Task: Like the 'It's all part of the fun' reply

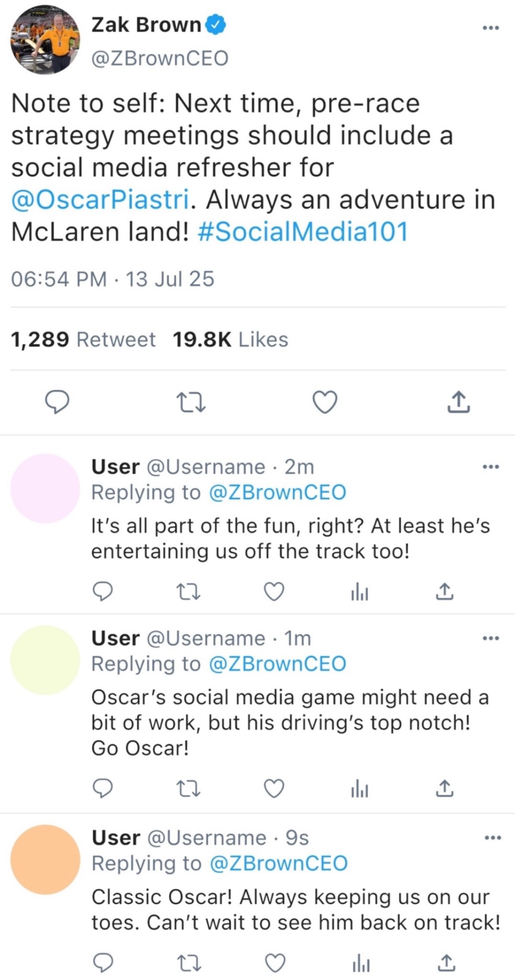Action: tap(274, 592)
